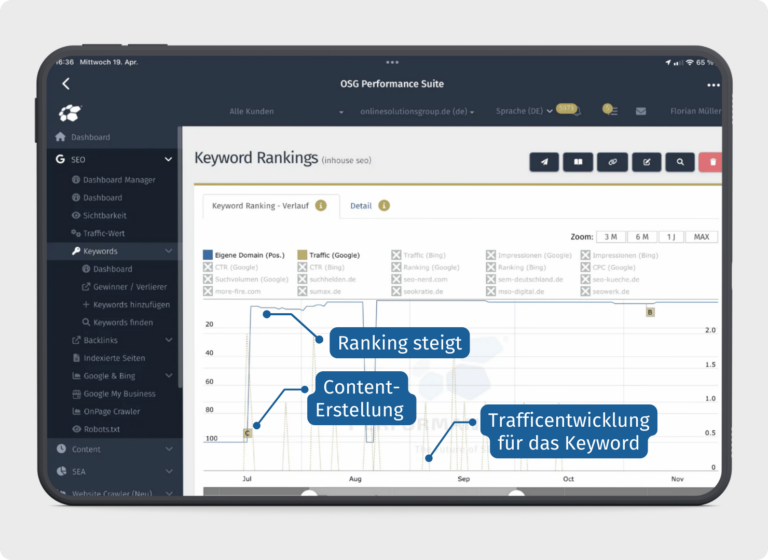Image resolution: width=768 pixels, height=560 pixels.
Task: Set chart zoom to 1 J
Action: click(x=672, y=237)
